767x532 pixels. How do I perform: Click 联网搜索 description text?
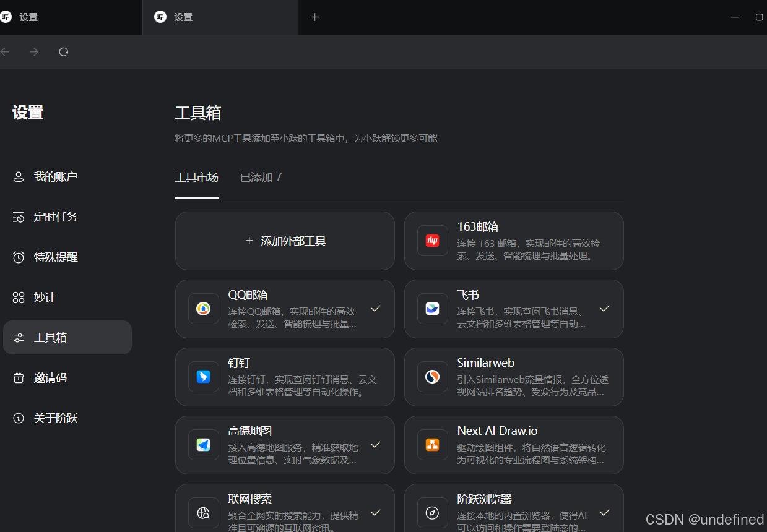293,521
